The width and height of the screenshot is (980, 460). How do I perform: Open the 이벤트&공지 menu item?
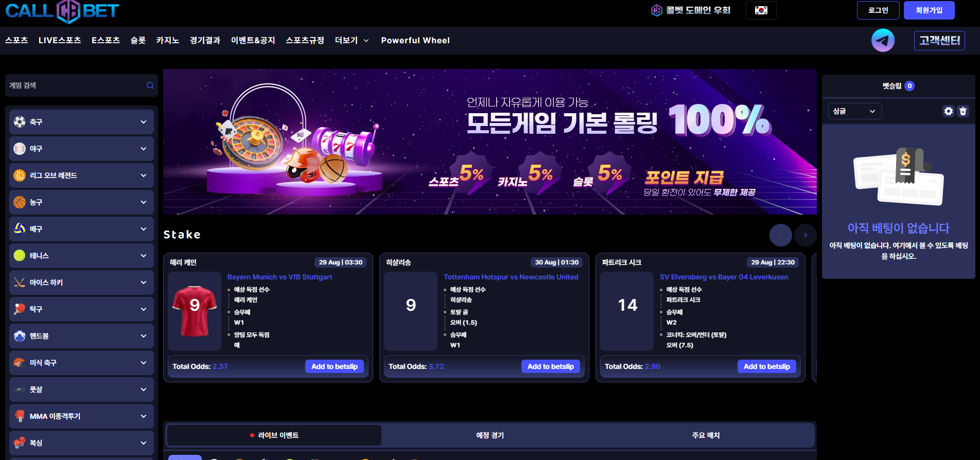tap(253, 40)
